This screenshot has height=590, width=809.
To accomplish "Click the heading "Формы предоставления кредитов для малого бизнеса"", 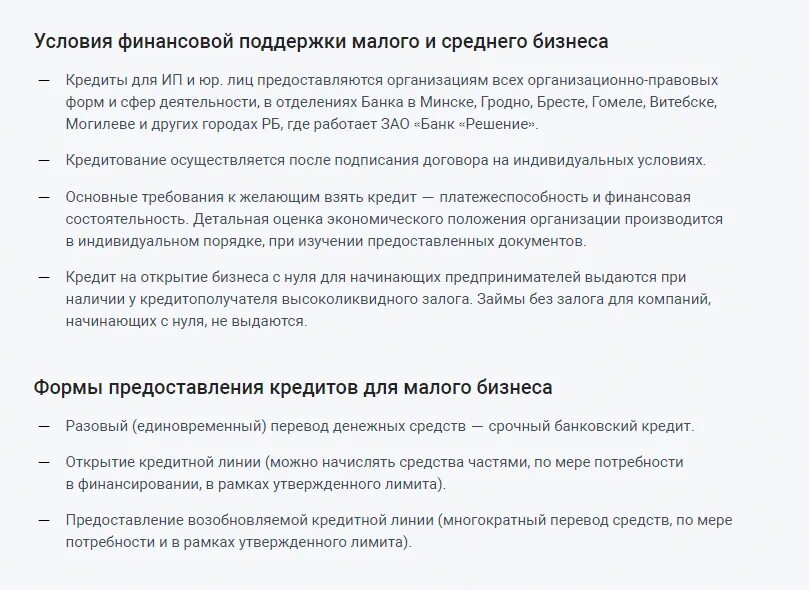I will click(292, 388).
